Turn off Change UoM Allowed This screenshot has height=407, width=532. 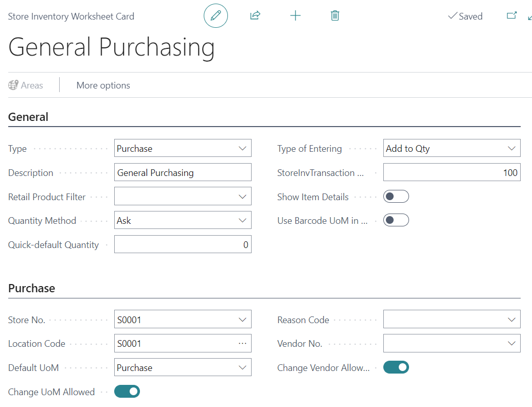[x=127, y=392]
